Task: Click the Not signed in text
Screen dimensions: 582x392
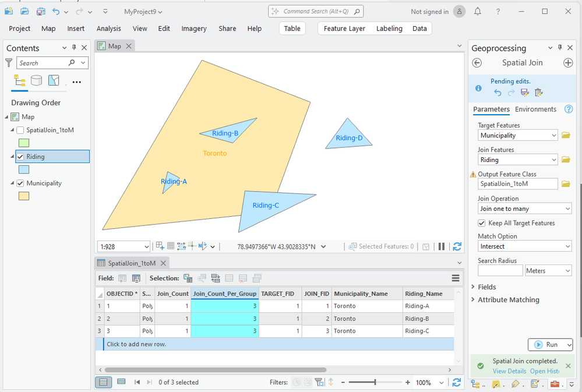Action: [429, 12]
